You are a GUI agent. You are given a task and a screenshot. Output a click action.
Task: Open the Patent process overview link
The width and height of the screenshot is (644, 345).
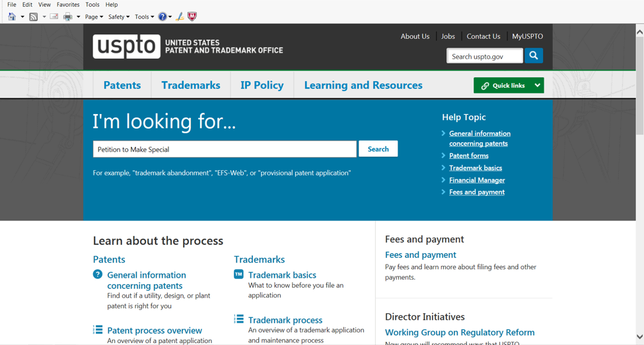[x=155, y=330]
